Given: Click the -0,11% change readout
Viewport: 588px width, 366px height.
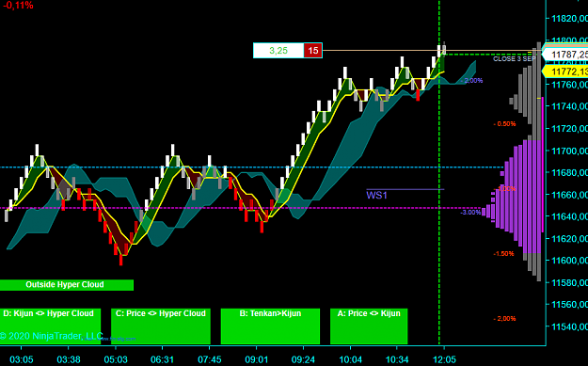Looking at the screenshot, I should [18, 6].
